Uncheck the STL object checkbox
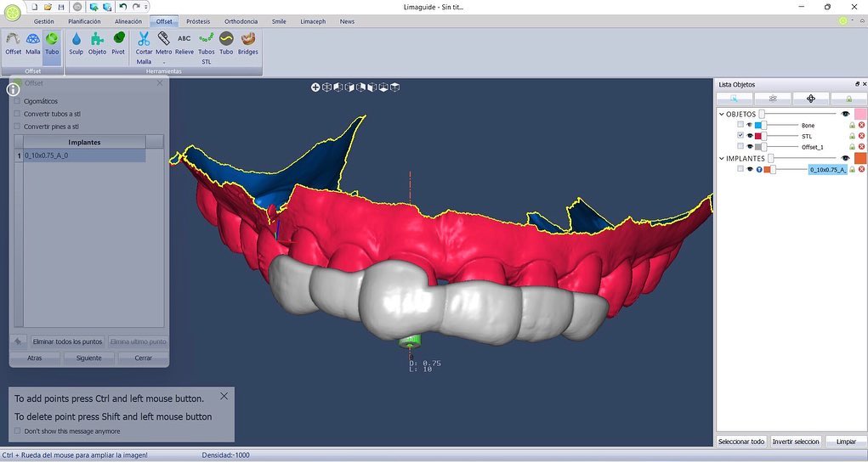The image size is (868, 462). tap(740, 136)
